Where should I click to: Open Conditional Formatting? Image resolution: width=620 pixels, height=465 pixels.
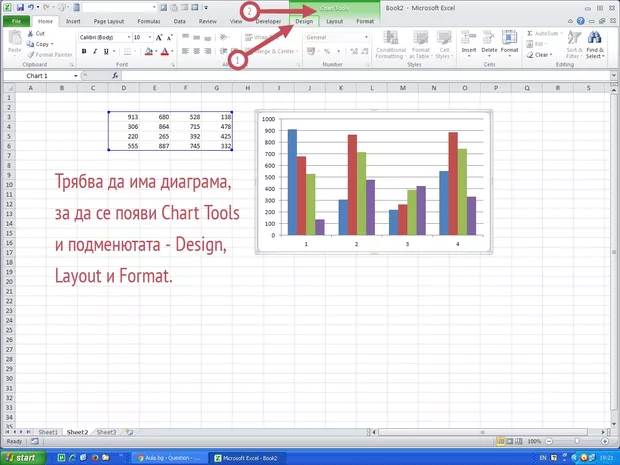pyautogui.click(x=391, y=45)
